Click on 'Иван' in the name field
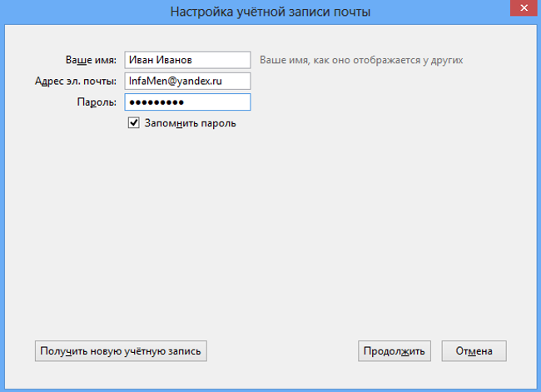The image size is (541, 392). (140, 60)
